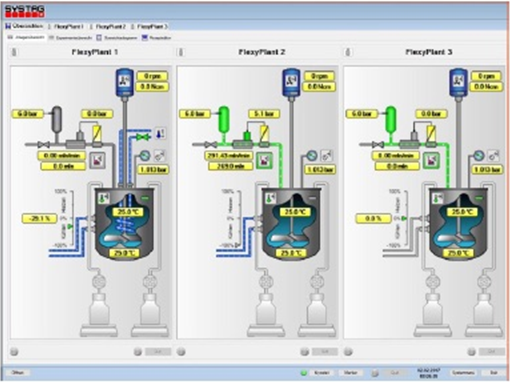
Task: Click the green gas tank in FlexyPlant 2
Action: 224,119
